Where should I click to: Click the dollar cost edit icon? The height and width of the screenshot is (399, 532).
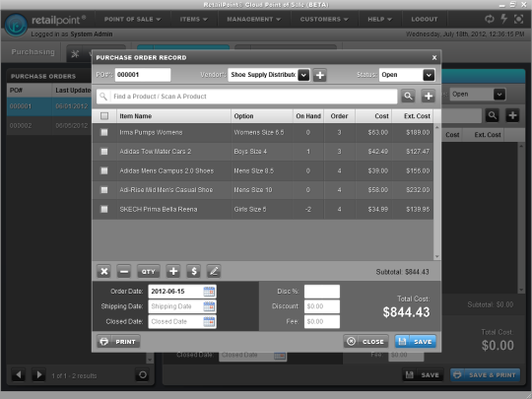tap(194, 272)
